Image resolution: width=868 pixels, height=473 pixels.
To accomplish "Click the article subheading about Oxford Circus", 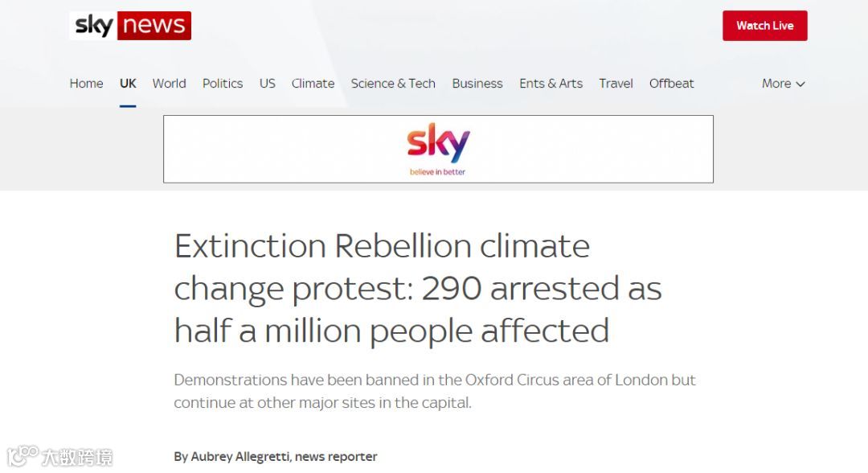I will click(435, 391).
